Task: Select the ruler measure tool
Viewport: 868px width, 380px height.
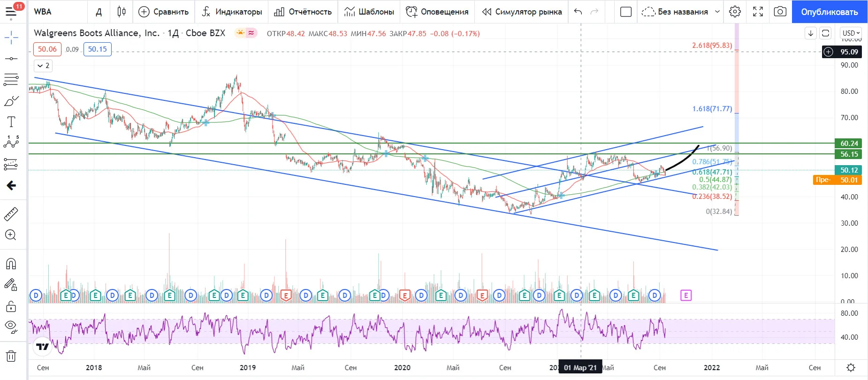Action: pos(11,214)
